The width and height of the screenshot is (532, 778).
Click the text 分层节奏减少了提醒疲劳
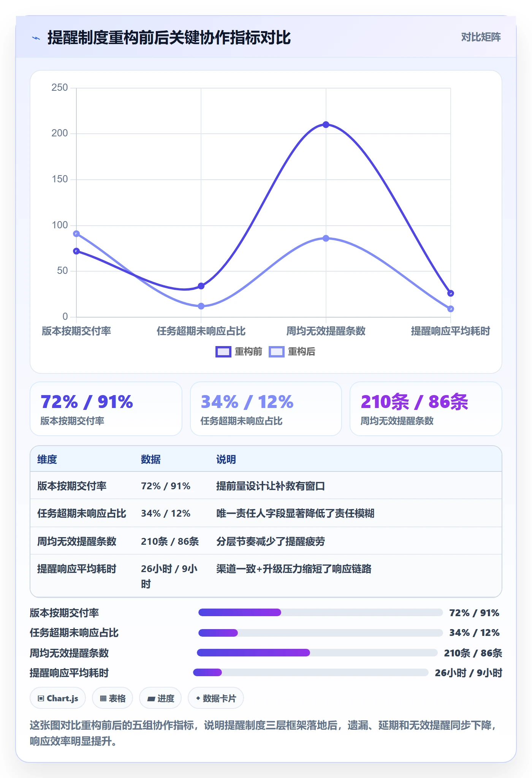coord(271,541)
